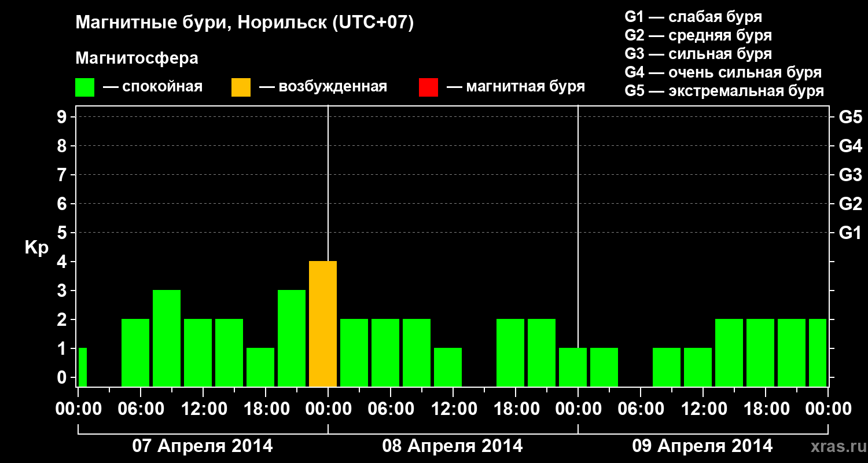Click the 'G4' label on the right axis
Screen dimensions: 868x463
850,146
